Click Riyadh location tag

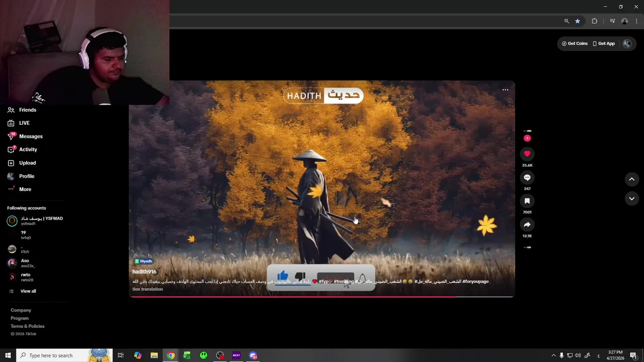(143, 261)
